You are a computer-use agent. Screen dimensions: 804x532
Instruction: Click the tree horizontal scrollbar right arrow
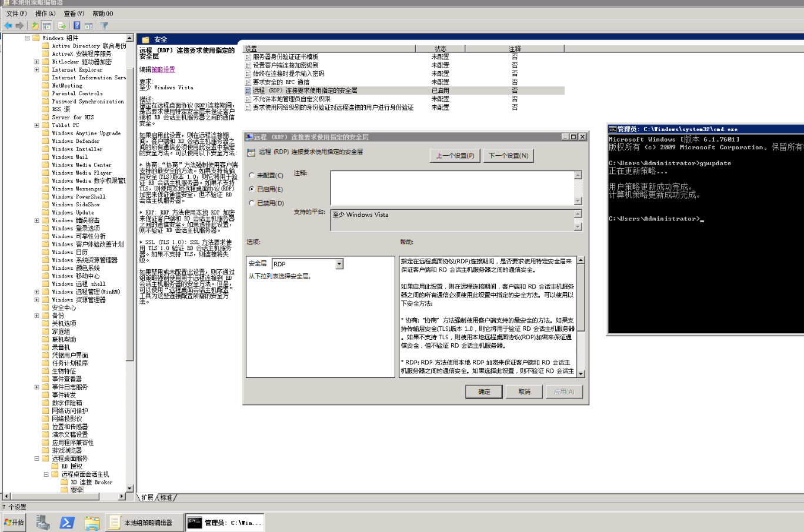[x=122, y=497]
